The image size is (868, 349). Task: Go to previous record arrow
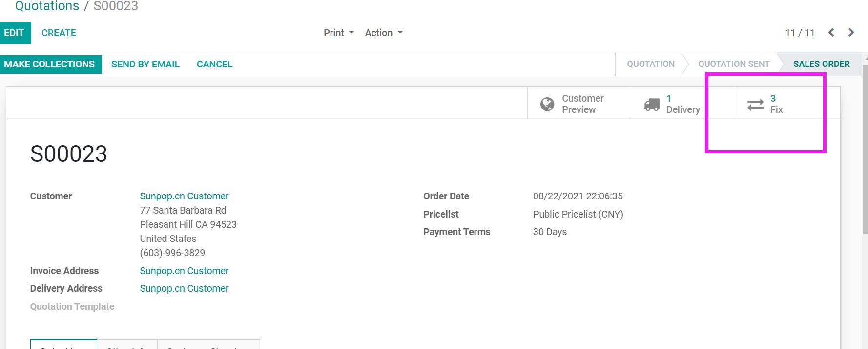pos(831,33)
